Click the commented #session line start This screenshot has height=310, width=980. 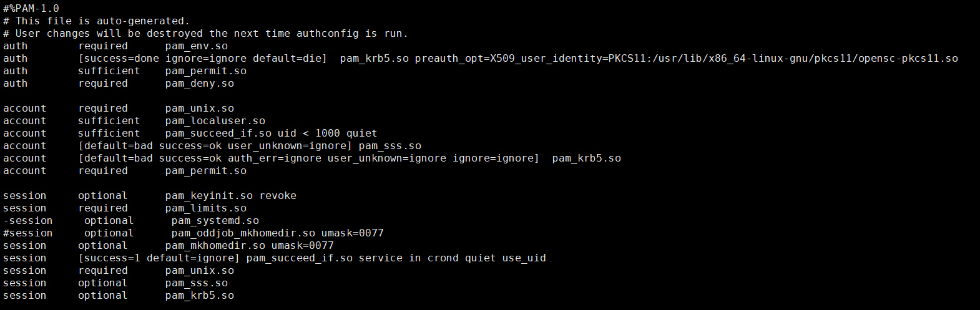click(x=28, y=233)
